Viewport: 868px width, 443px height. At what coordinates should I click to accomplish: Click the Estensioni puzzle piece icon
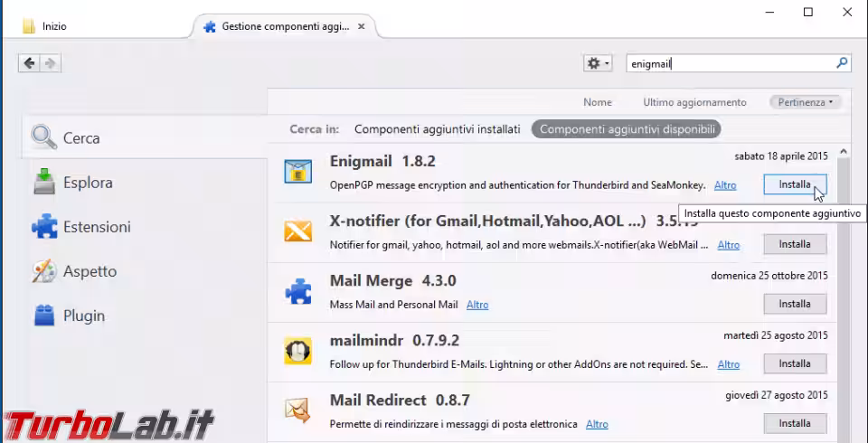click(44, 227)
